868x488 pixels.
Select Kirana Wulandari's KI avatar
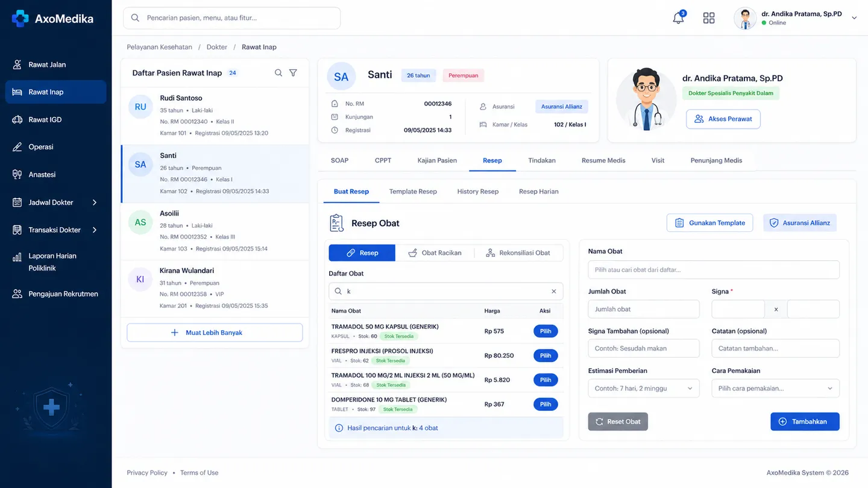(140, 280)
